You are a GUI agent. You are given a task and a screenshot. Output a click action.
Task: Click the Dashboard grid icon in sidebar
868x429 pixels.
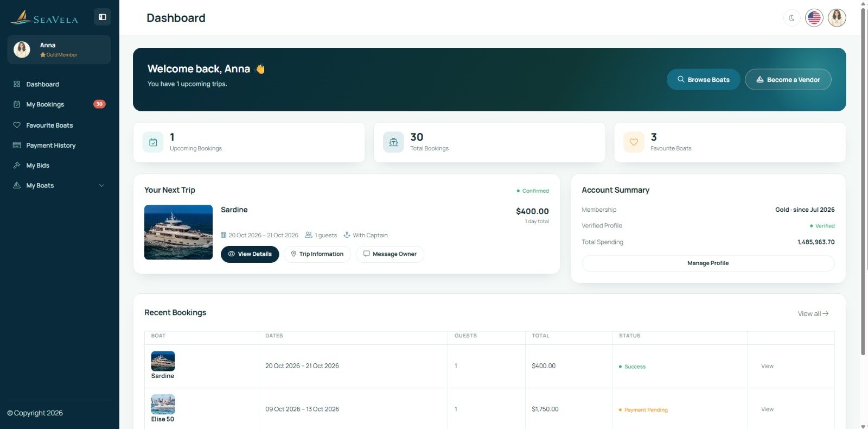[x=17, y=84]
